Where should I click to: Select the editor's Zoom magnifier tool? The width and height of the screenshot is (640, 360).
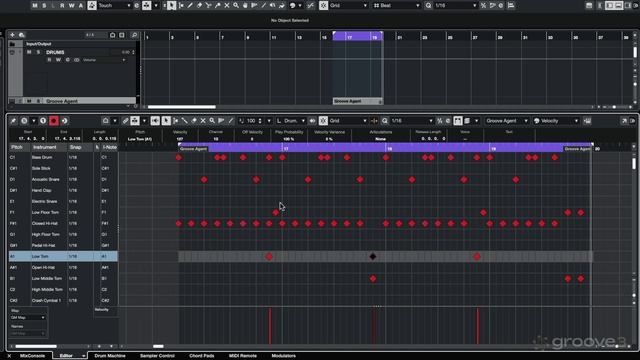[212, 121]
